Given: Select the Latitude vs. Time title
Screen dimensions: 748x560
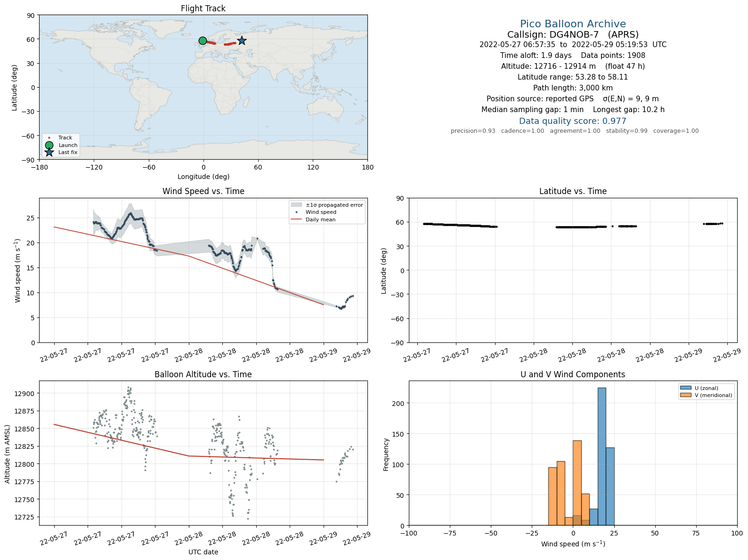Looking at the screenshot, I should tap(573, 191).
